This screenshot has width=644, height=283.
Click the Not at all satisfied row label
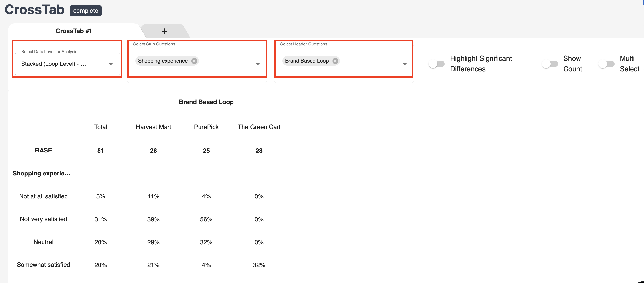coord(44,196)
